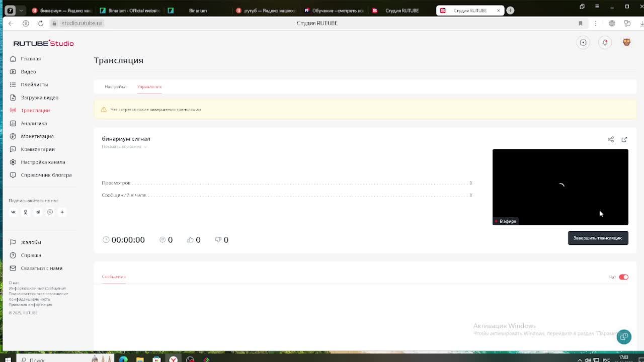Switch to the Настройки tab
Viewport: 644px width, 362px height.
coord(115,87)
